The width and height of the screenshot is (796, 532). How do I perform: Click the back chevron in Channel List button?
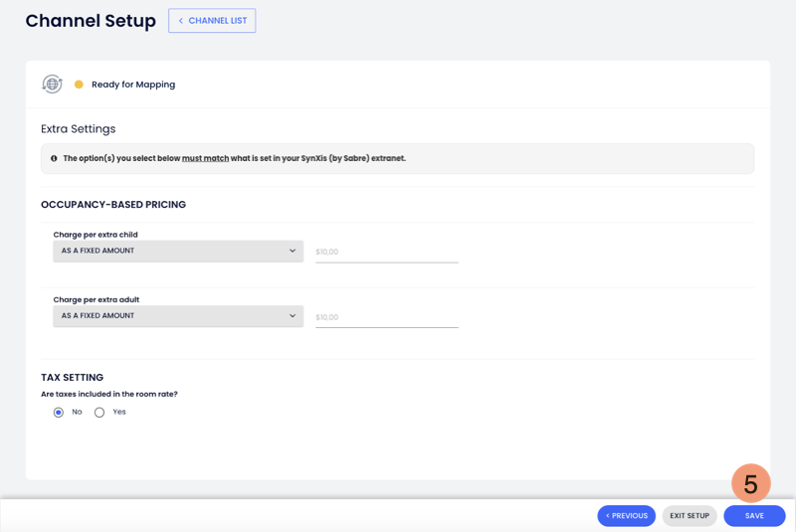pyautogui.click(x=180, y=21)
